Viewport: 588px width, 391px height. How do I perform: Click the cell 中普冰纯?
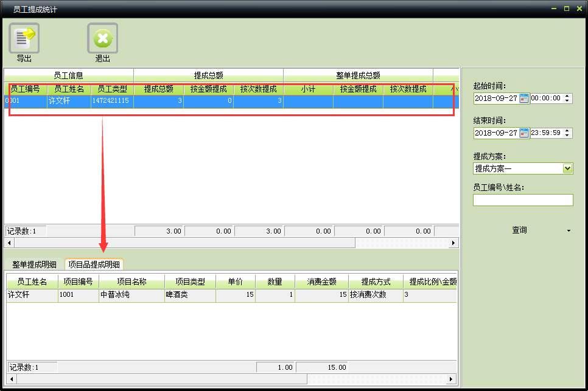click(131, 295)
